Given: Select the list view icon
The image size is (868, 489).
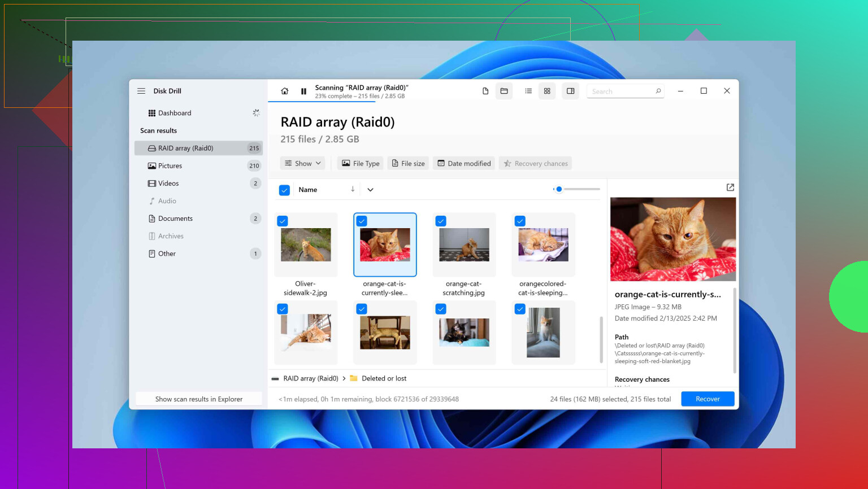Looking at the screenshot, I should pyautogui.click(x=528, y=91).
